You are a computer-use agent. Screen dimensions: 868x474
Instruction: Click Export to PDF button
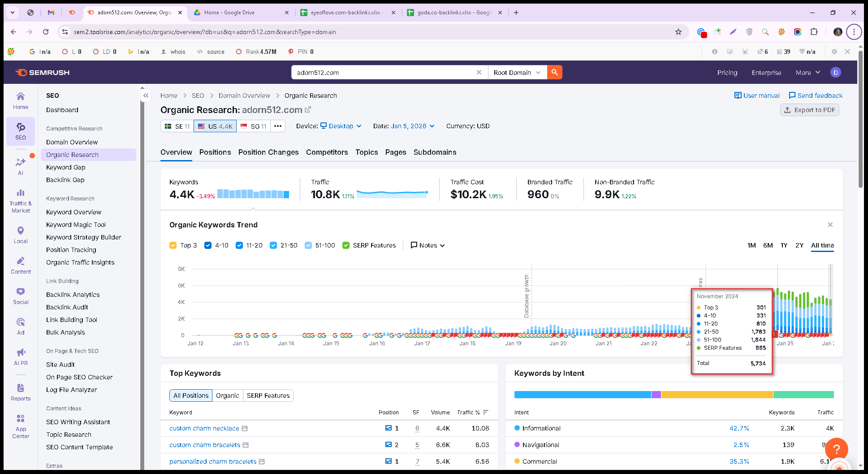click(x=810, y=110)
